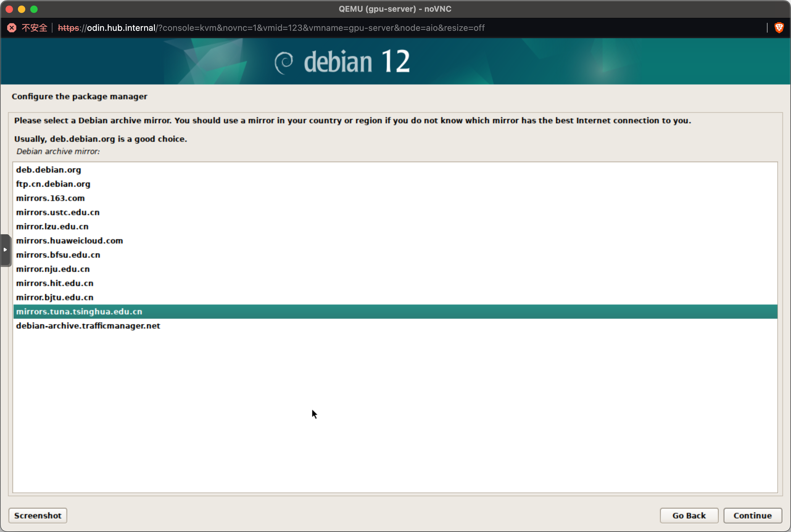The width and height of the screenshot is (791, 532).
Task: Expand the noVNC control bar handle
Action: point(6,250)
